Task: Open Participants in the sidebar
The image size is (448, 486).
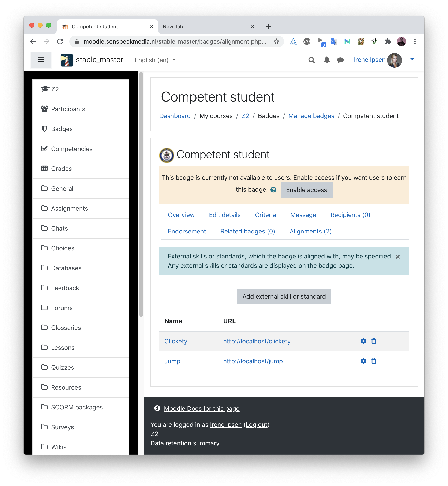Action: pyautogui.click(x=81, y=109)
